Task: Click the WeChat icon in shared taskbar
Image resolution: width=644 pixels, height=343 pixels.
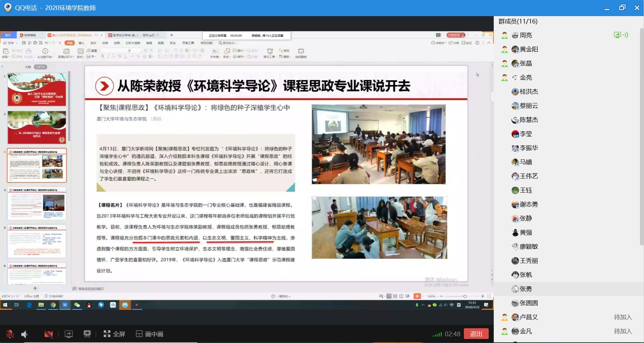Action: click(x=77, y=305)
